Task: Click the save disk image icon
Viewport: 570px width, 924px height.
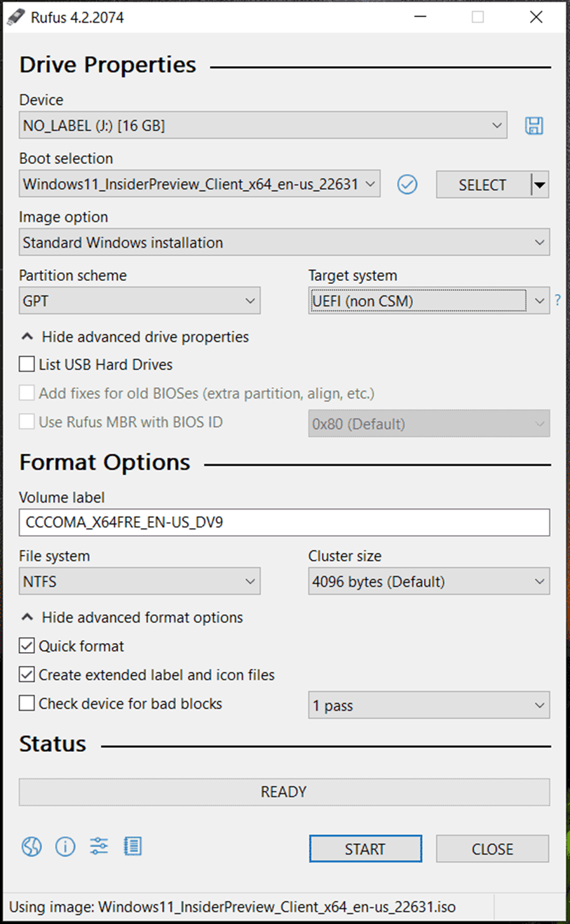Action: [x=534, y=126]
